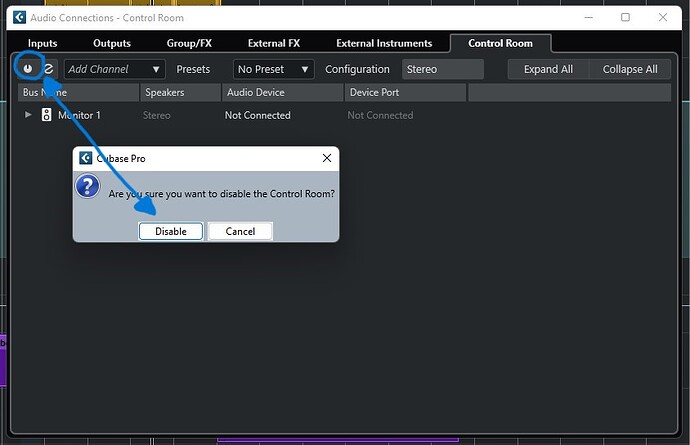Open the No Preset dropdown
690x445 pixels.
pos(273,69)
